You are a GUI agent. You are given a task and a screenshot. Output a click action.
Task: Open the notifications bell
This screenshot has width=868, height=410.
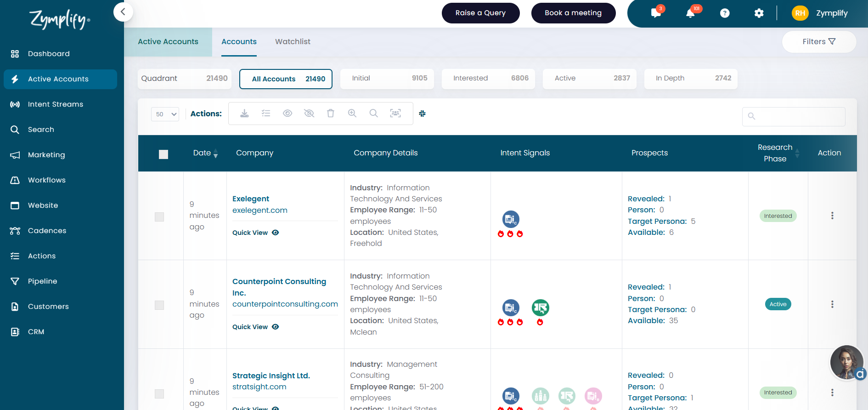(690, 13)
